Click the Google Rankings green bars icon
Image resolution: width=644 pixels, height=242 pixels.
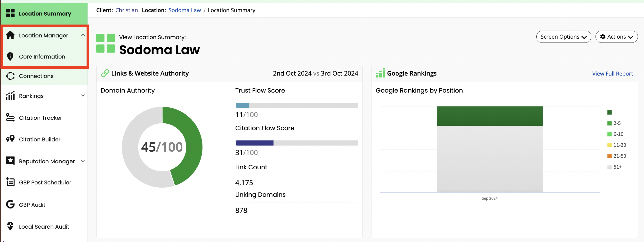380,73
